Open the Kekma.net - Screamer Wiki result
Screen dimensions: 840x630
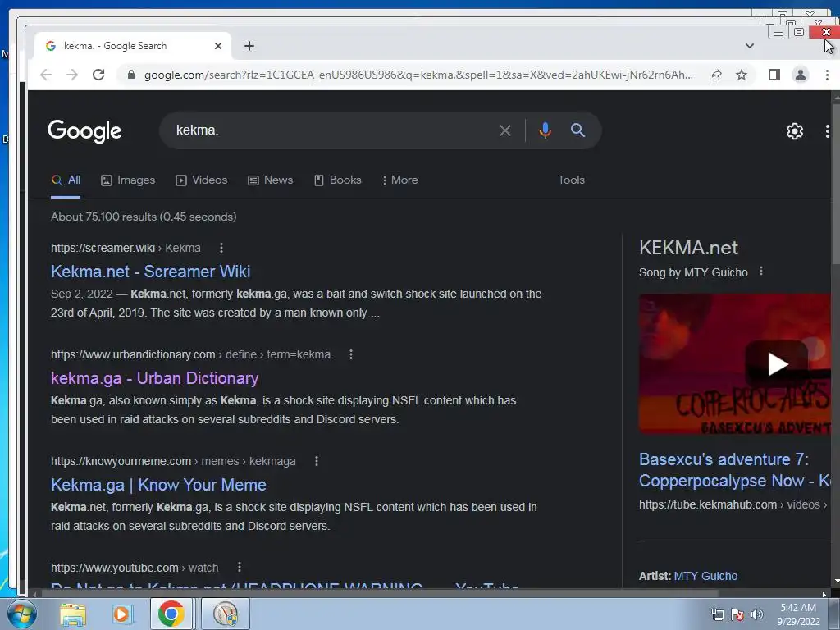[151, 272]
